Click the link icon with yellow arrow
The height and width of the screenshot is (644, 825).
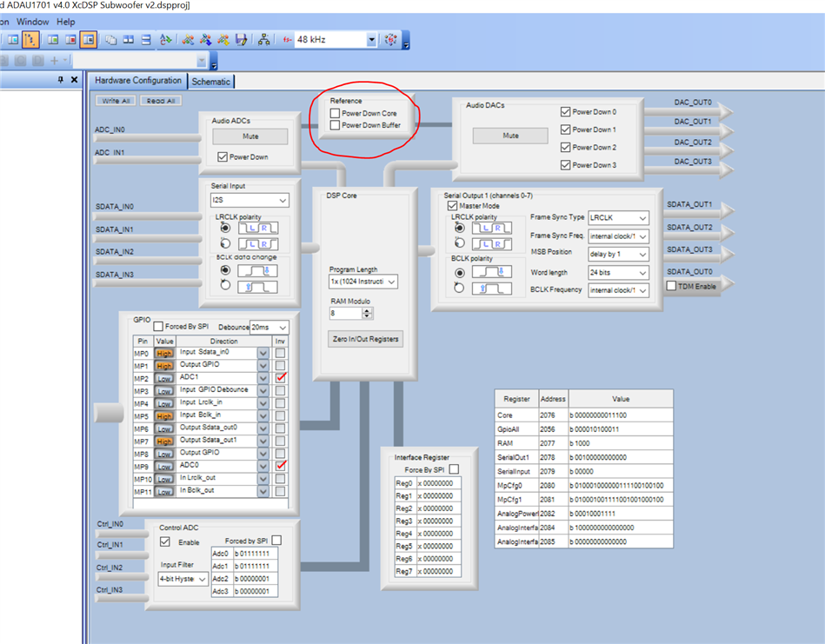[x=223, y=39]
